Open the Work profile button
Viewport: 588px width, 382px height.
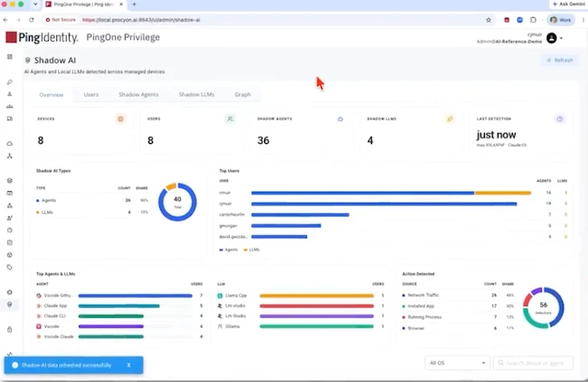coord(561,20)
